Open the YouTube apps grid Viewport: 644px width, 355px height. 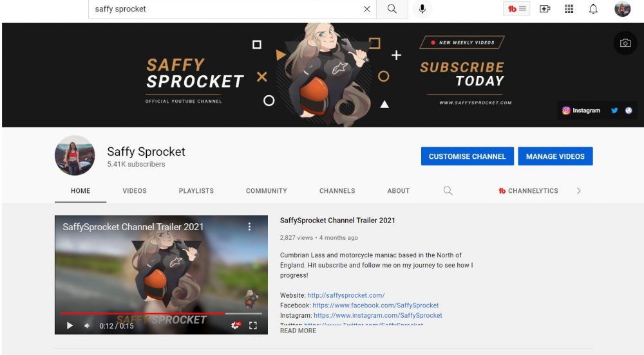click(x=569, y=9)
